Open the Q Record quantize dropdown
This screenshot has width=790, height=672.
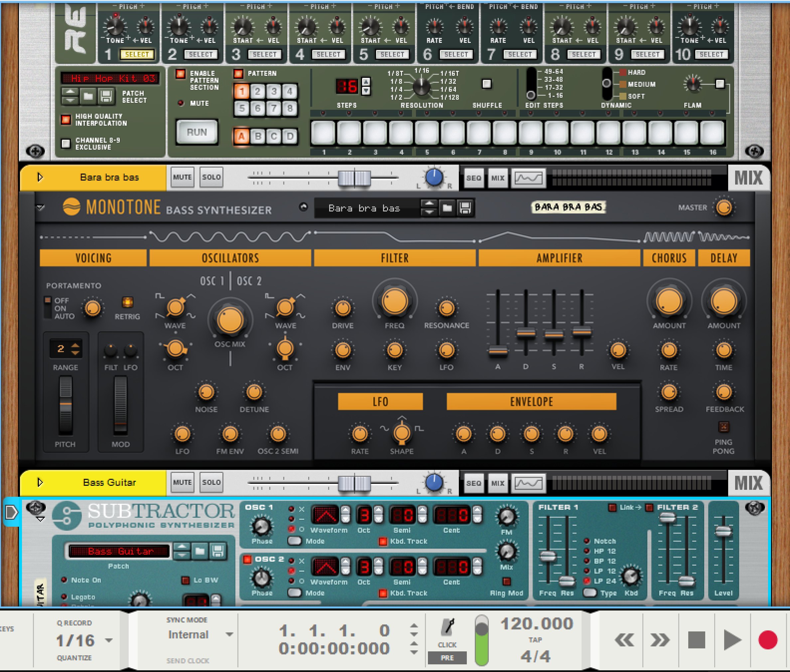point(108,640)
